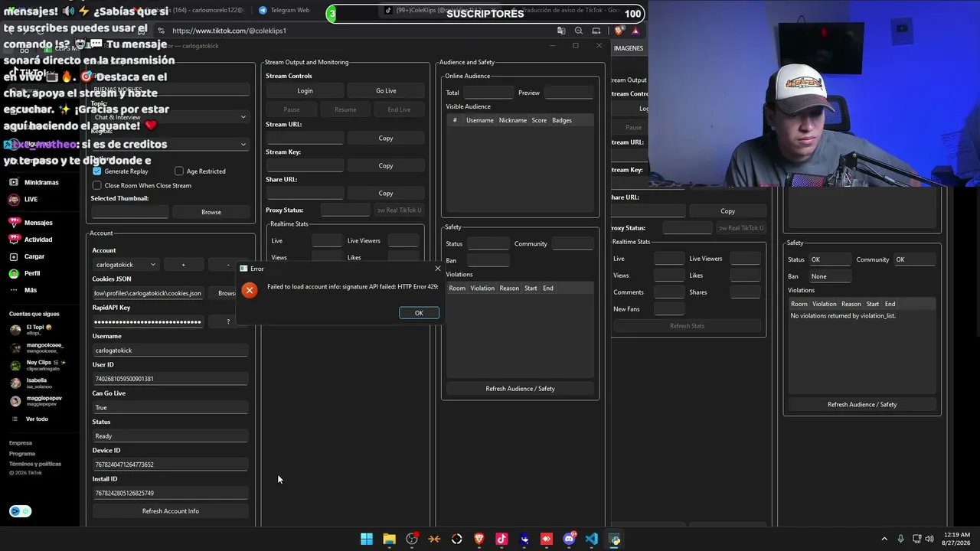Screen dimensions: 980x551
Task: Launch Brave browser from the taskbar
Action: 479,539
